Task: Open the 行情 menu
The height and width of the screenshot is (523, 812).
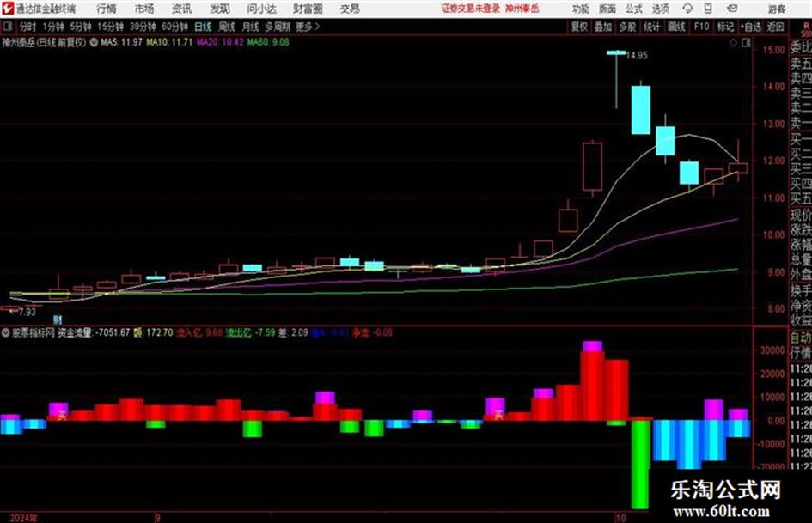Action: coord(107,9)
